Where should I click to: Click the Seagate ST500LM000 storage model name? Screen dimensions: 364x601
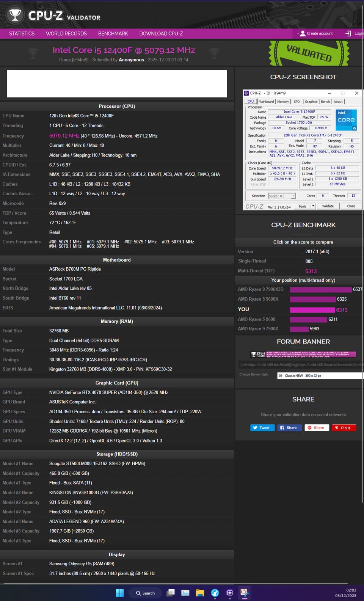click(x=97, y=464)
